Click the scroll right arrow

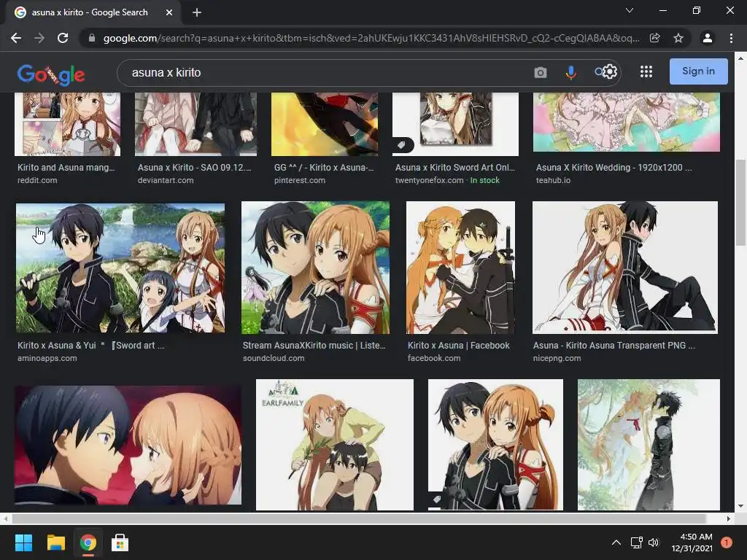pos(729,518)
